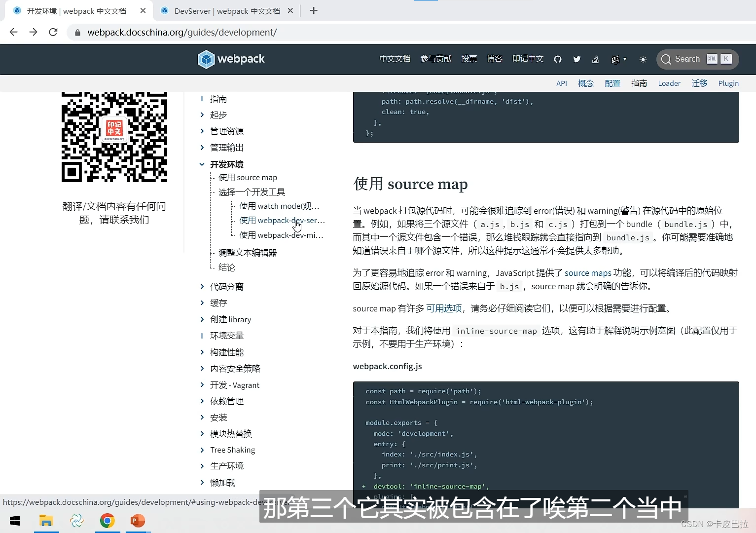The image size is (756, 533).
Task: Open 选择一个开发工具 in sidebar
Action: 252,192
